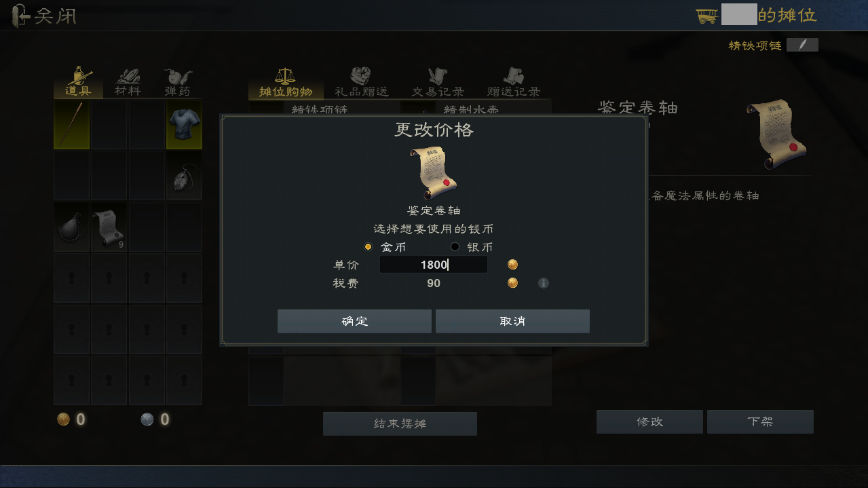Select the black pouch item in inventory
This screenshot has height=488, width=868.
[71, 227]
